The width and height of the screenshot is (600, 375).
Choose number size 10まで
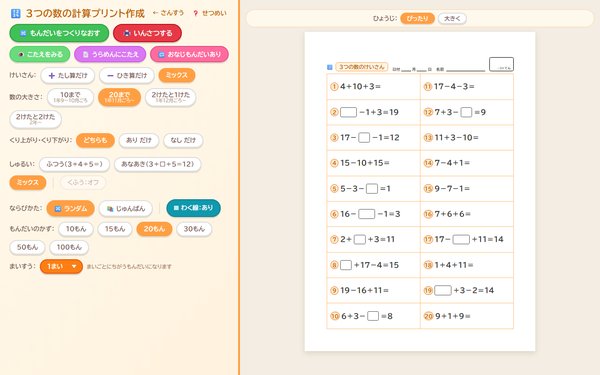(70, 98)
